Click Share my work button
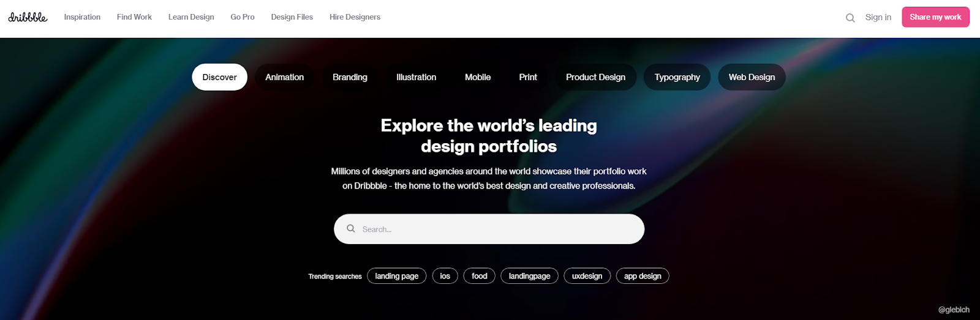The image size is (980, 320). click(935, 17)
